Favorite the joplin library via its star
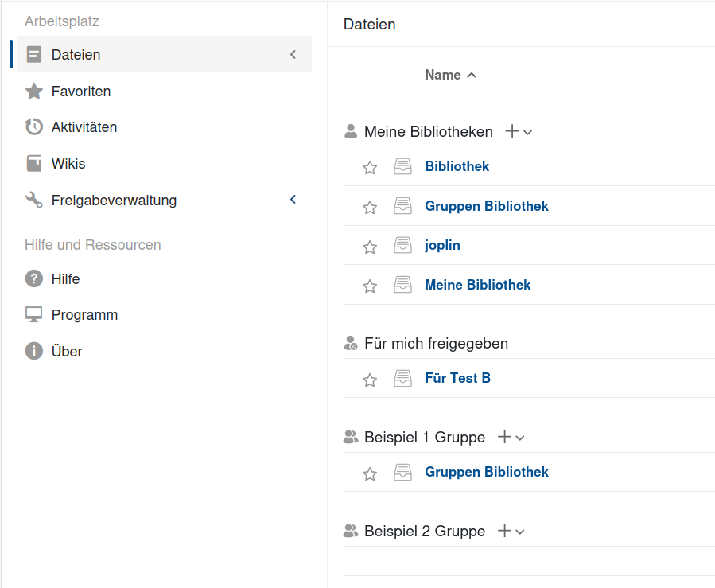Viewport: 715px width, 588px height. pos(369,246)
